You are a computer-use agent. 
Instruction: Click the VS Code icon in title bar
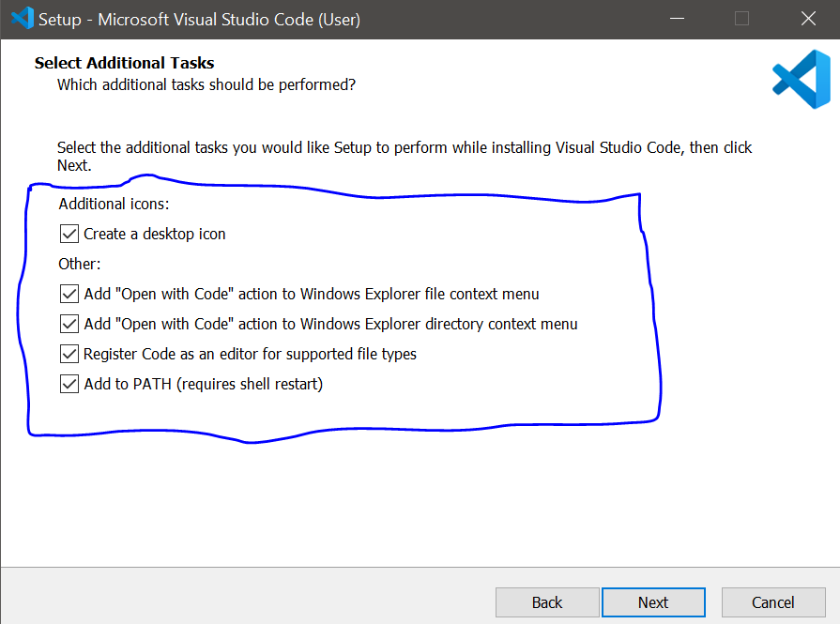pos(20,19)
